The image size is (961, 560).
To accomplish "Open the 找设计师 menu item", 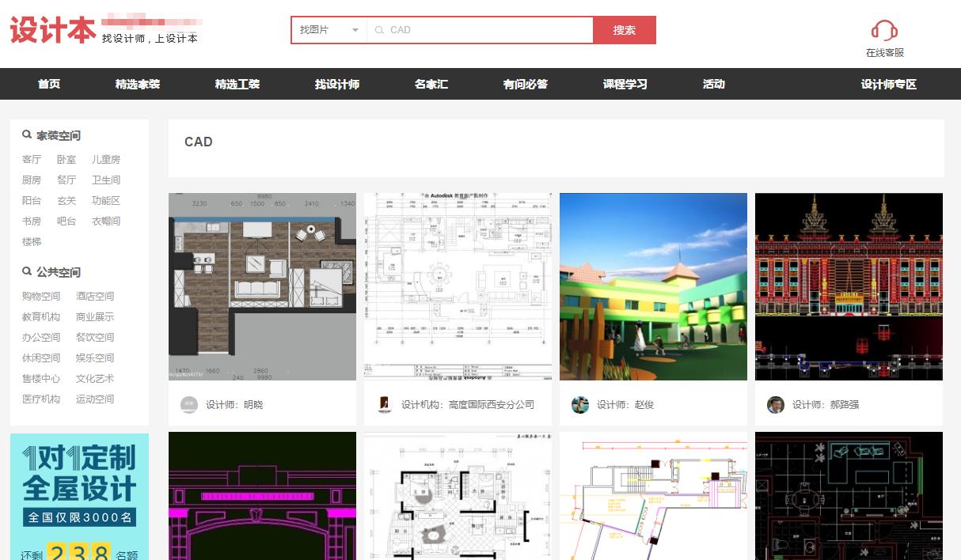I will pos(338,84).
